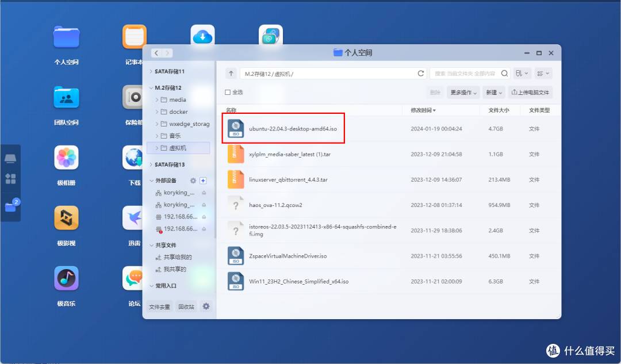The width and height of the screenshot is (621, 364).
Task: Eject the first koryking external device
Action: click(204, 192)
